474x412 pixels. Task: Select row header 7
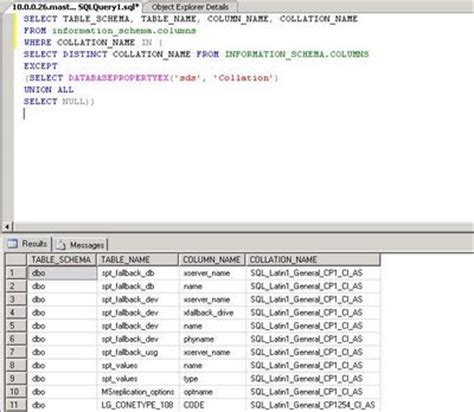(16, 352)
